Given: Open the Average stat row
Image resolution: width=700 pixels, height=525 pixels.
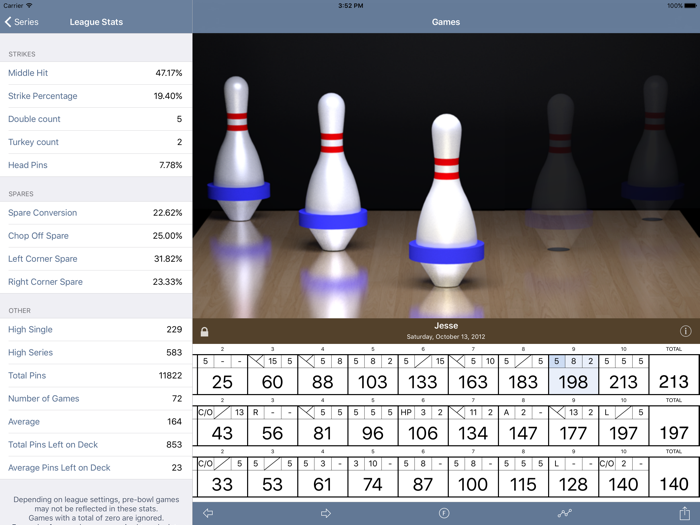Looking at the screenshot, I should coord(96,422).
